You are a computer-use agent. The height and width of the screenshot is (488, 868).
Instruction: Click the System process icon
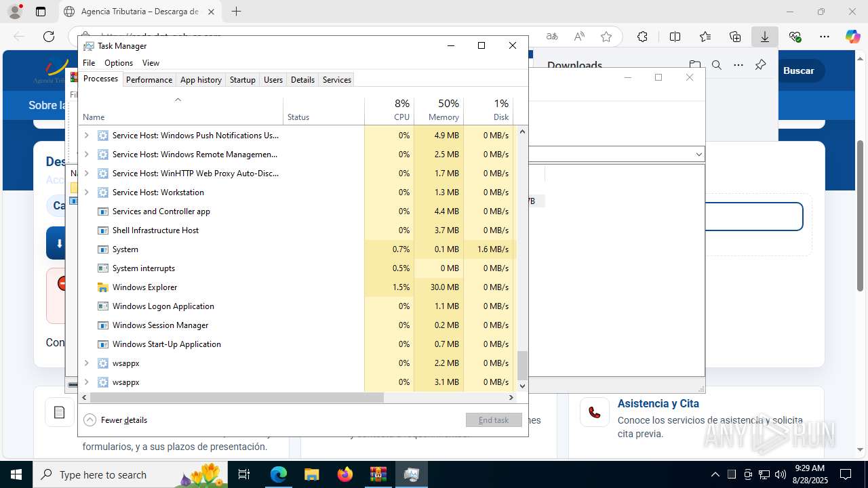click(103, 249)
